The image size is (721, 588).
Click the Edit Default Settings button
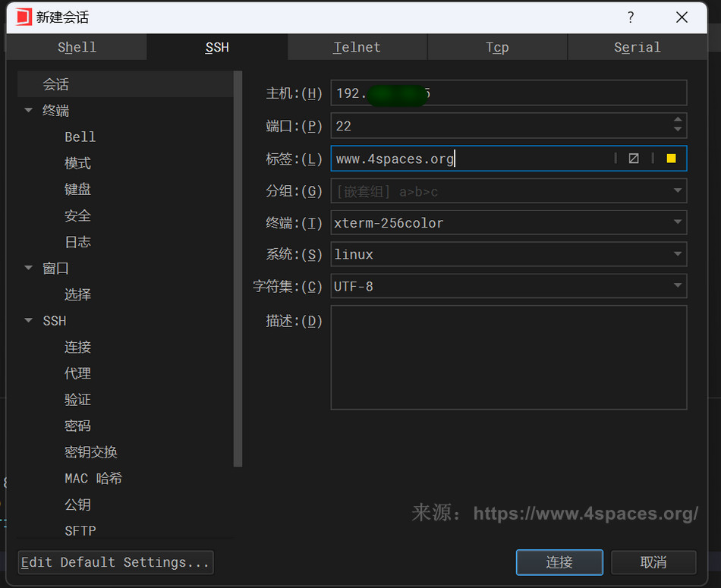(x=115, y=562)
